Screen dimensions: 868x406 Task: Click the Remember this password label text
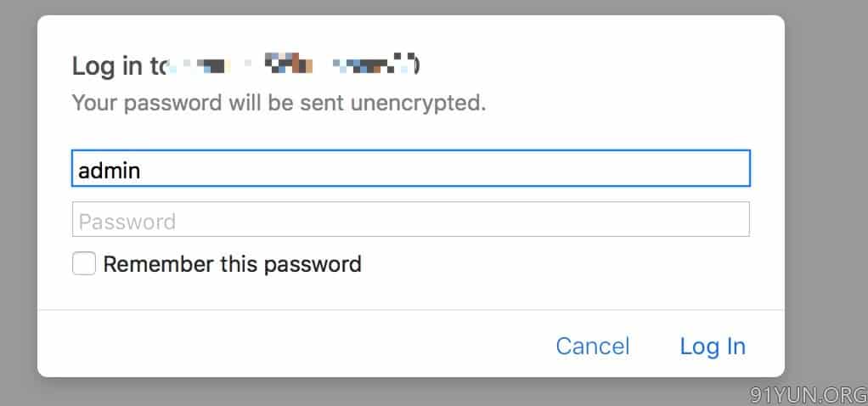[x=232, y=264]
